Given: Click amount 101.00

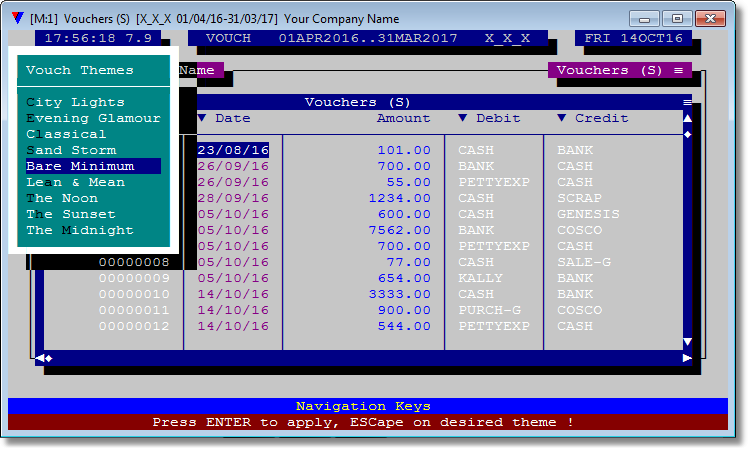Looking at the screenshot, I should click(404, 150).
